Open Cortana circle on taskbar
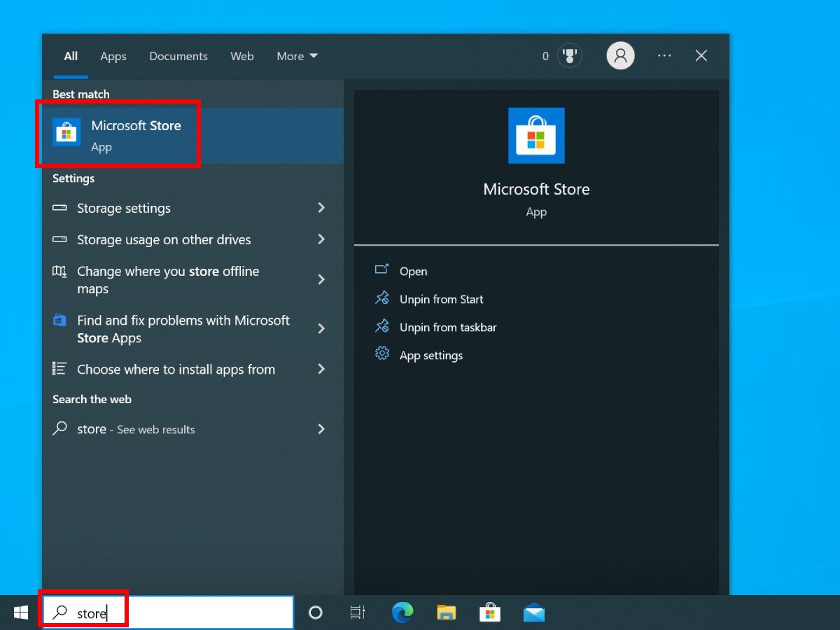 tap(316, 613)
